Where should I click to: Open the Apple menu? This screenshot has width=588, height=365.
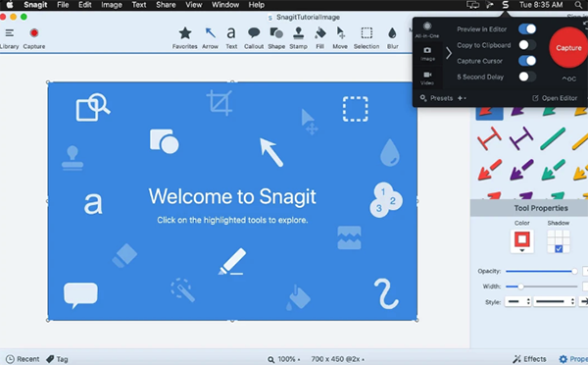point(10,5)
